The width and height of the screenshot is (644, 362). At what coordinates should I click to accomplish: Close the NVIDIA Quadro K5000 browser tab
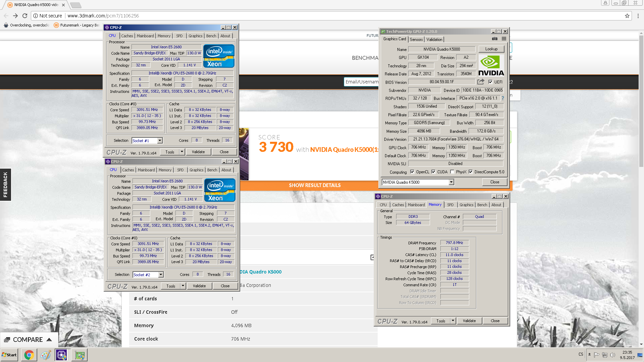pyautogui.click(x=63, y=5)
